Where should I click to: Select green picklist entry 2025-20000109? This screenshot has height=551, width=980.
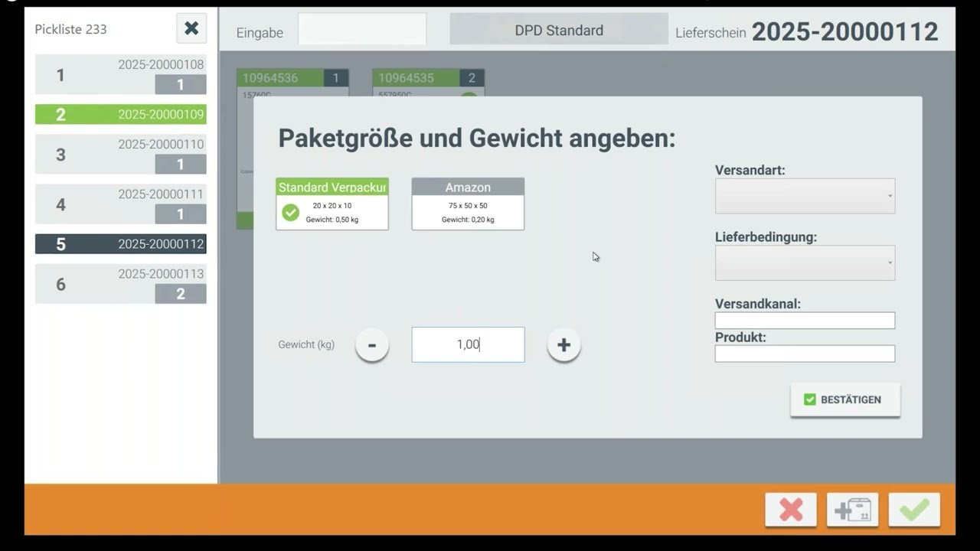121,115
